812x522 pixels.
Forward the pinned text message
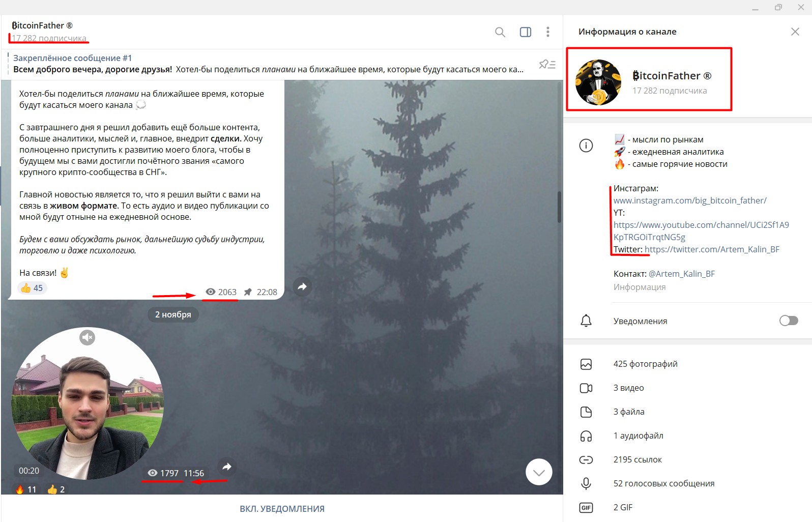point(302,286)
